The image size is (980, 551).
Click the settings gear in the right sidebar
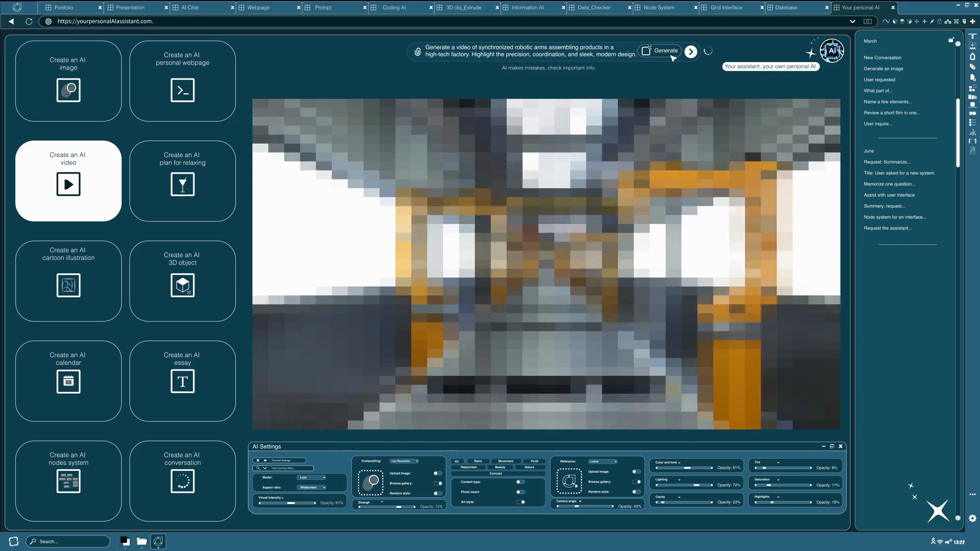972,518
